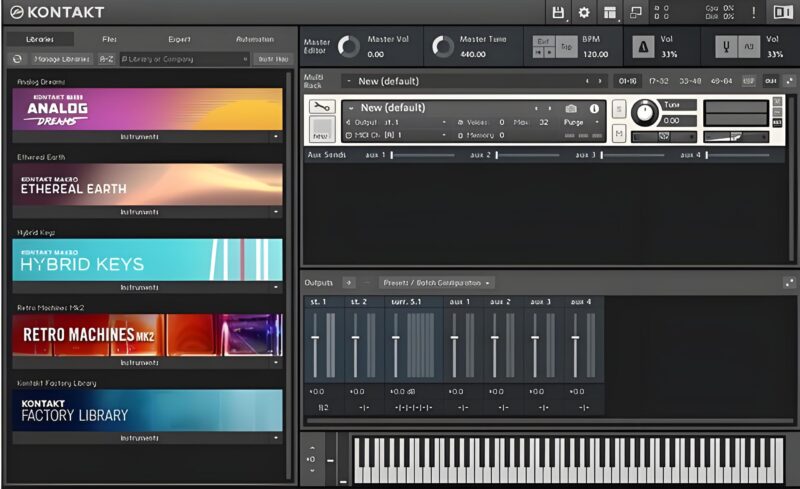Click the Library or Company search field
Image resolution: width=800 pixels, height=489 pixels.
[185, 59]
